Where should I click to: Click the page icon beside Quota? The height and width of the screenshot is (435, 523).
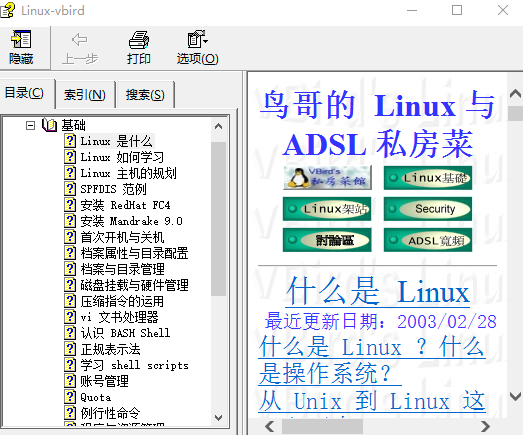(70, 397)
